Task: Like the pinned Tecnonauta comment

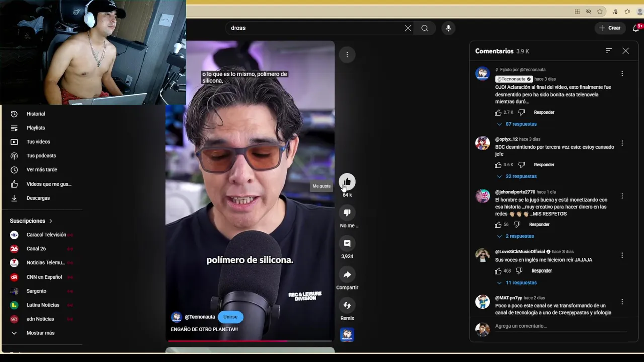Action: (498, 112)
